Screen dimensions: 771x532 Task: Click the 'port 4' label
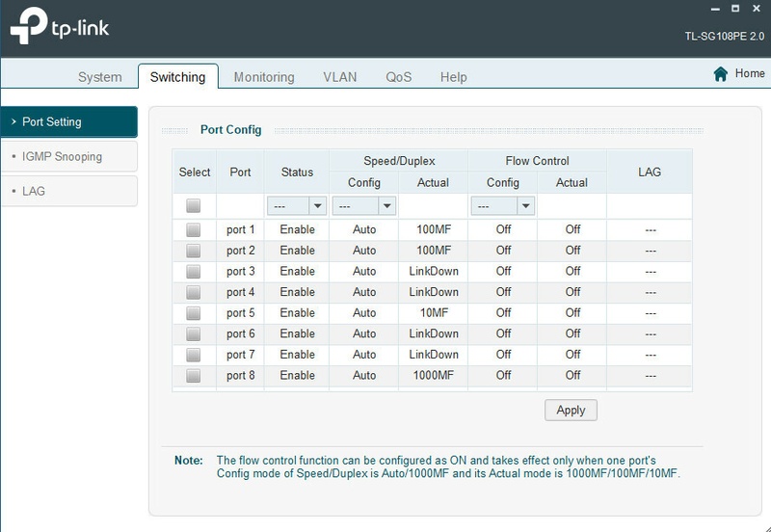[x=240, y=292]
